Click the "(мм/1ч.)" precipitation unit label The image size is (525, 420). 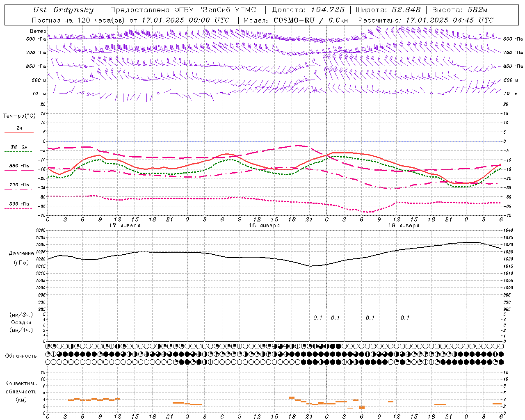(21, 330)
